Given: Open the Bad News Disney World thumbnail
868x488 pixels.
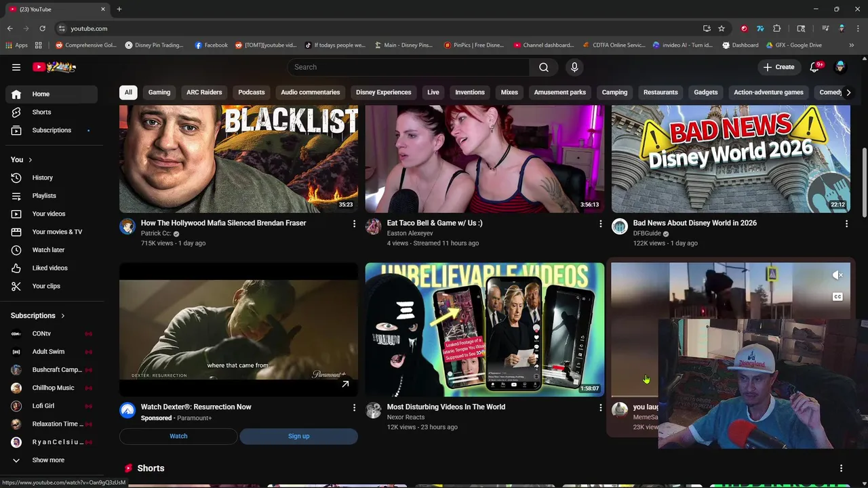Looking at the screenshot, I should pos(731,159).
